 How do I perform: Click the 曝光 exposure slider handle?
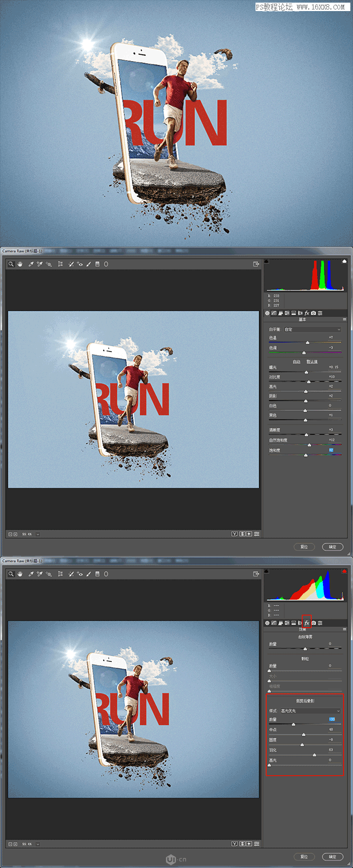click(306, 372)
